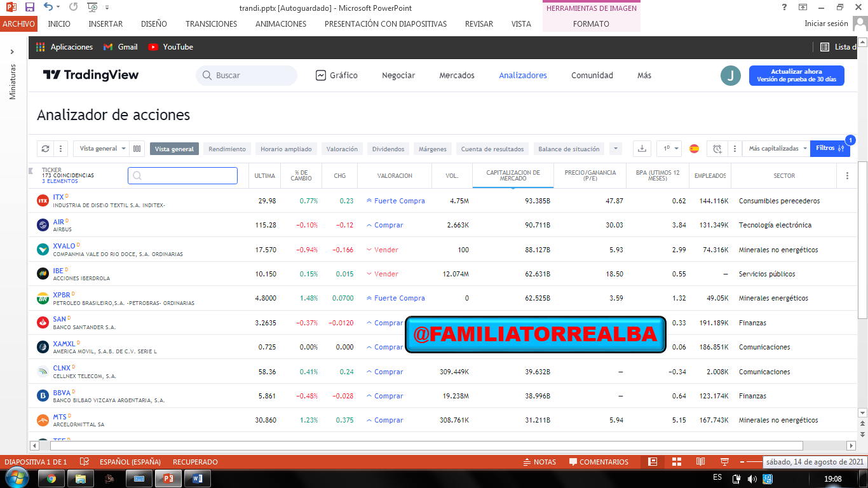The image size is (868, 488).
Task: Open the Filtros button
Action: (830, 149)
